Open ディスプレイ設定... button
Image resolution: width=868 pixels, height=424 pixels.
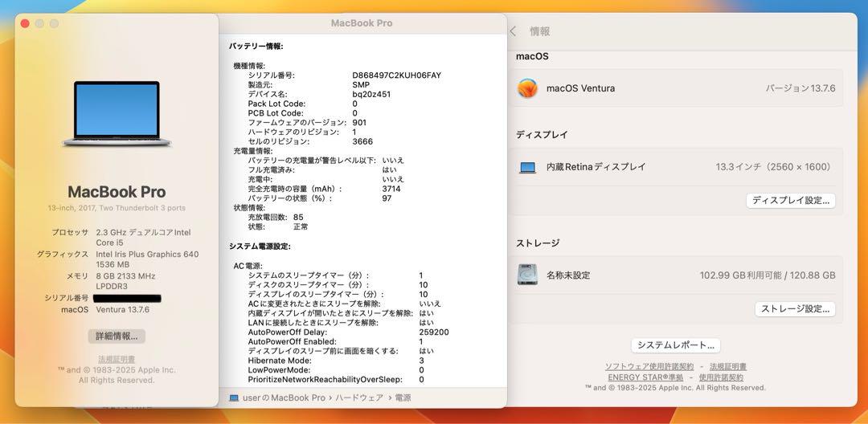pos(791,201)
